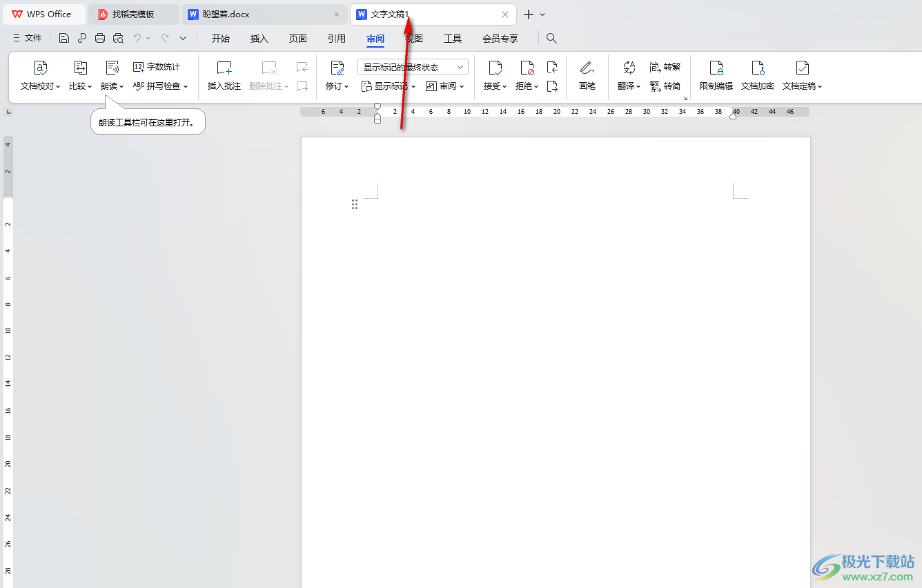Open the 文件 file menu
This screenshot has height=588, width=922.
pos(28,39)
